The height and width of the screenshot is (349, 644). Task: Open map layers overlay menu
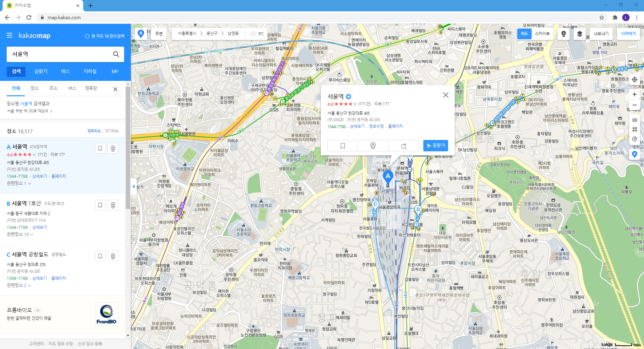580,34
